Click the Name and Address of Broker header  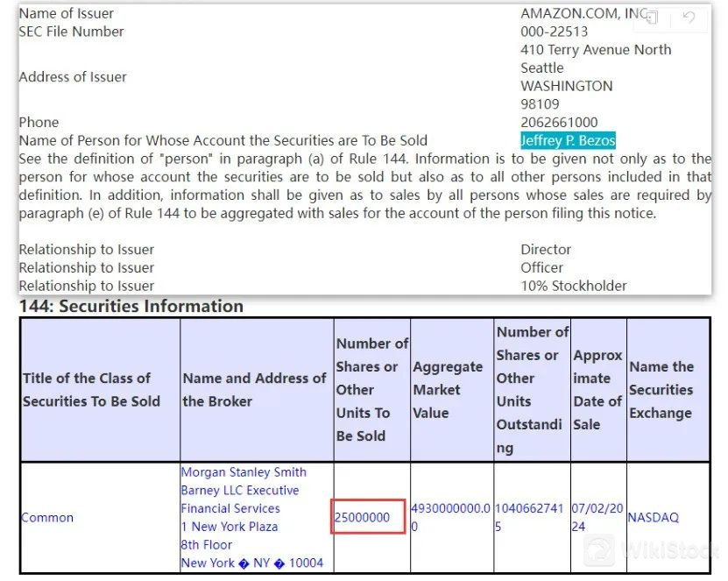click(254, 390)
